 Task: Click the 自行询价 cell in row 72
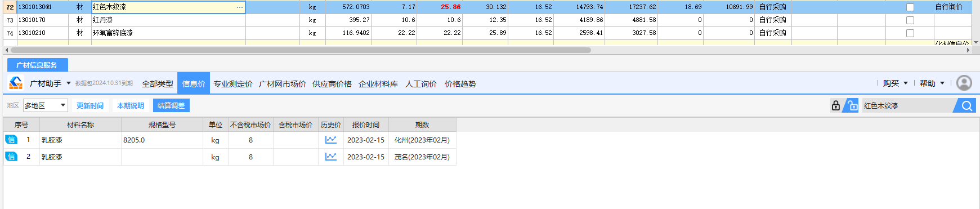coord(952,7)
